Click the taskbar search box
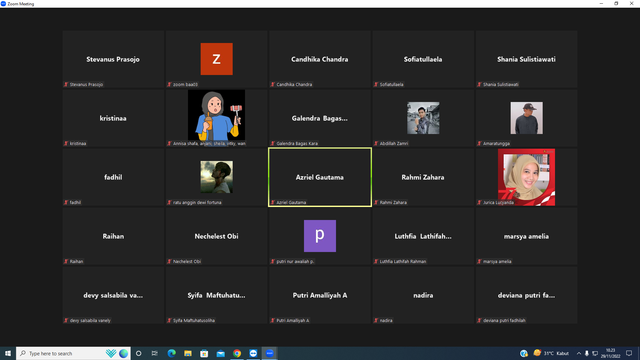Screen dimensions: 640x360 click(x=73, y=353)
